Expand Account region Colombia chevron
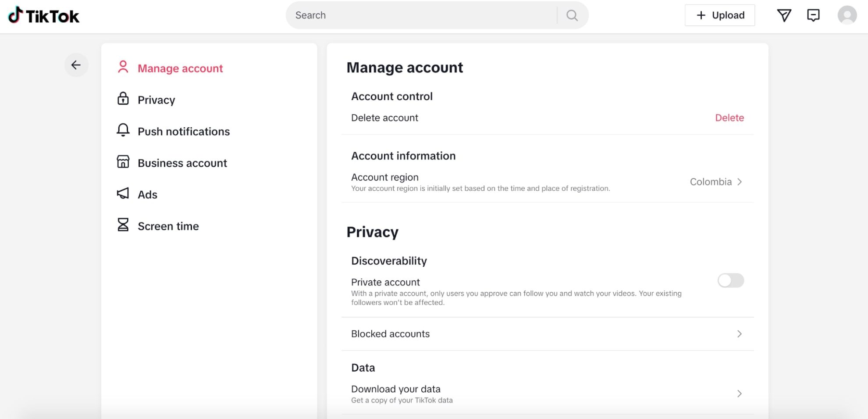868x419 pixels. coord(740,182)
